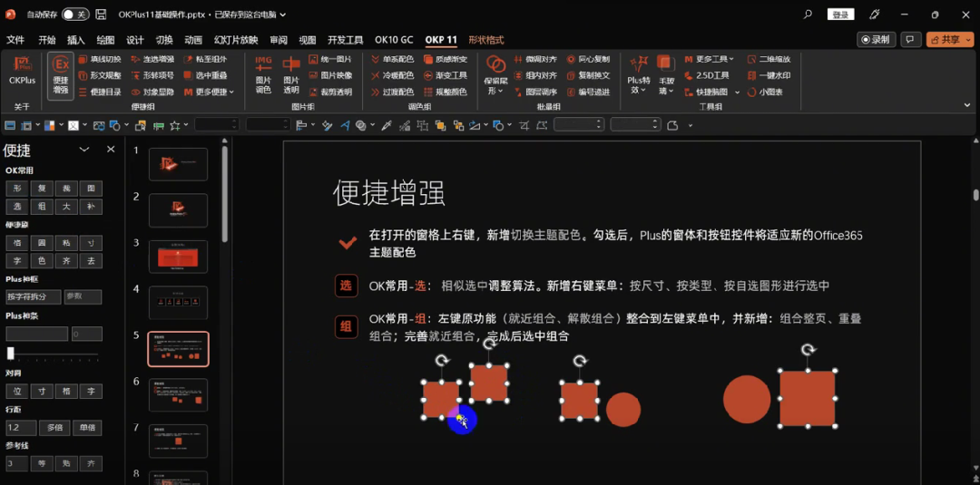Open the 文件 menu

(15, 40)
